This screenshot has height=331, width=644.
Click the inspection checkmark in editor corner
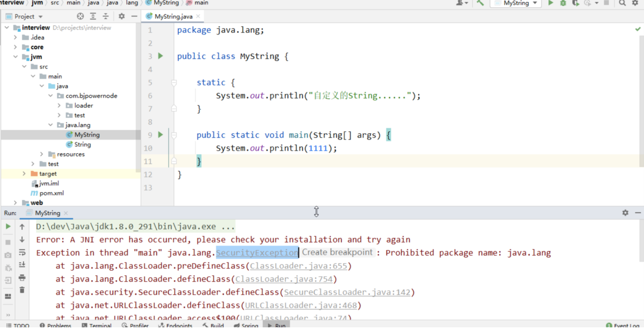(x=638, y=29)
